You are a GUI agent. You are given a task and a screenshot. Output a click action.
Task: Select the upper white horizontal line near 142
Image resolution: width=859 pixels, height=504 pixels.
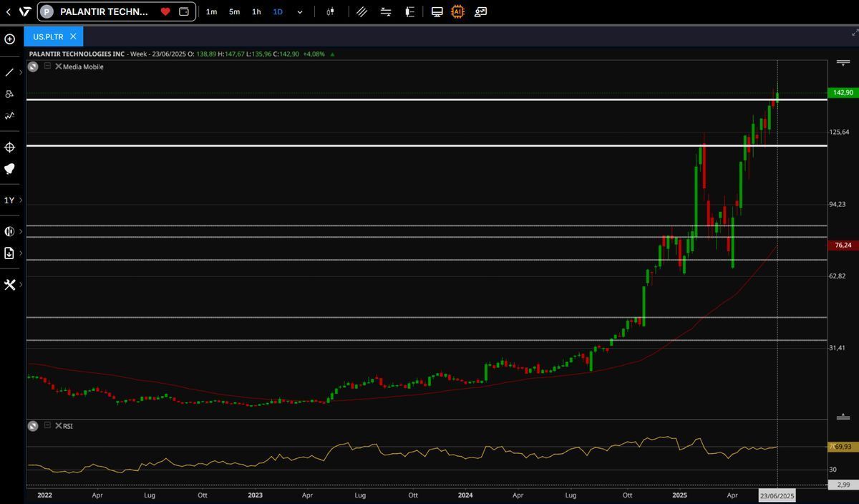(427, 100)
